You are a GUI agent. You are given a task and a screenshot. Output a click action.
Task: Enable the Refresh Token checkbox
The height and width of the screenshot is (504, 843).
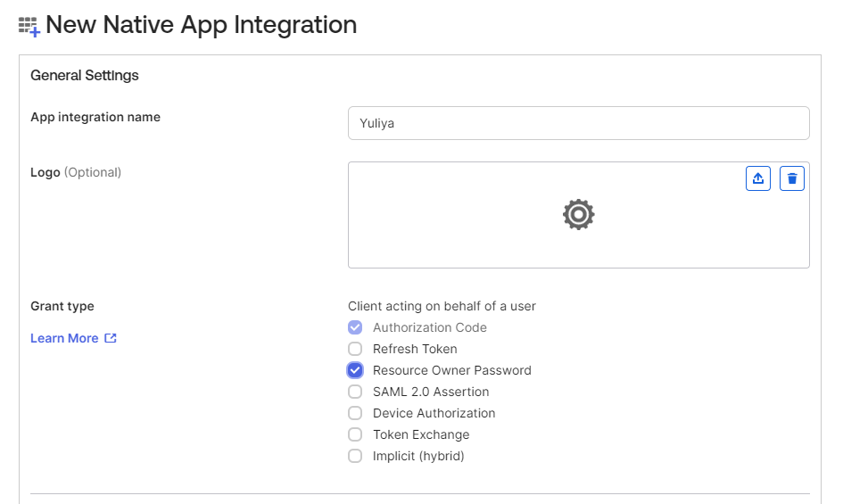(355, 349)
